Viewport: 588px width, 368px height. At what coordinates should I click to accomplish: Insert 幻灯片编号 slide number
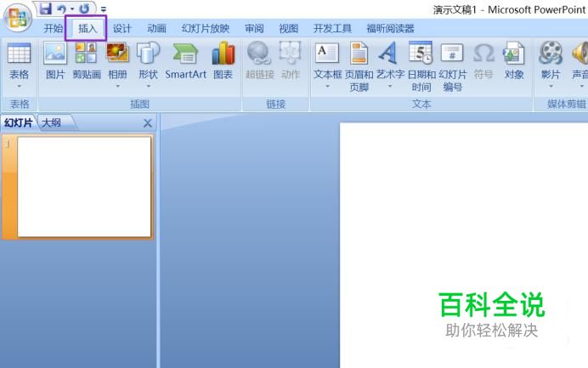point(453,67)
